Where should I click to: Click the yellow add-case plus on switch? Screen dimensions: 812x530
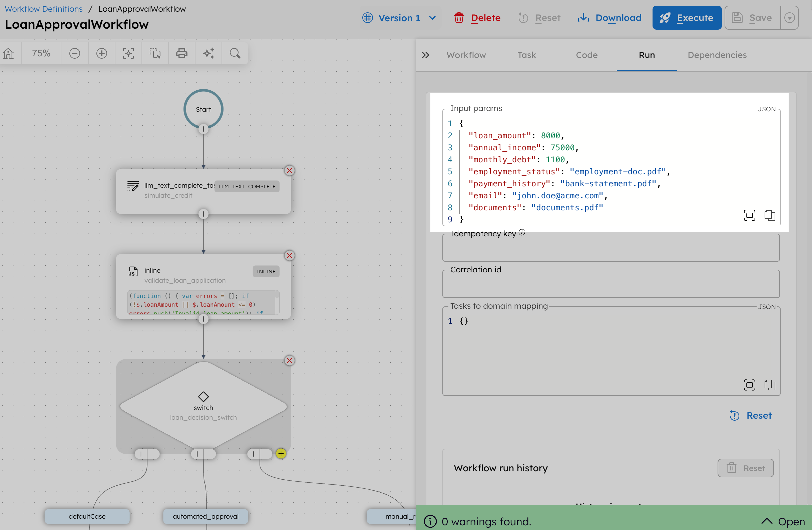(281, 454)
